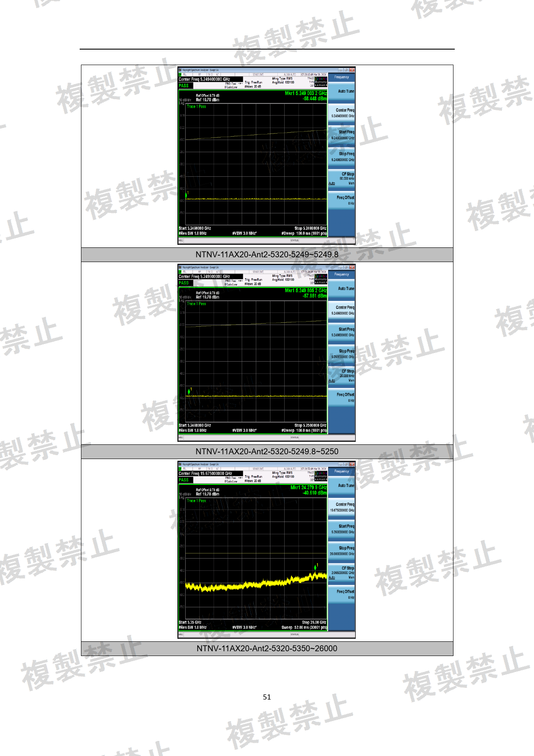Select the Start Freq 5.249000000 GHz softkey
534x756 pixels.
pos(342,135)
